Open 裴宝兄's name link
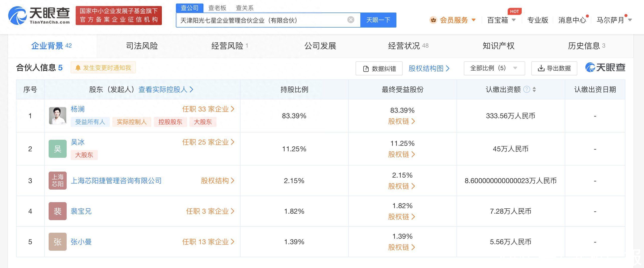Image resolution: width=644 pixels, height=268 pixels. pyautogui.click(x=81, y=211)
